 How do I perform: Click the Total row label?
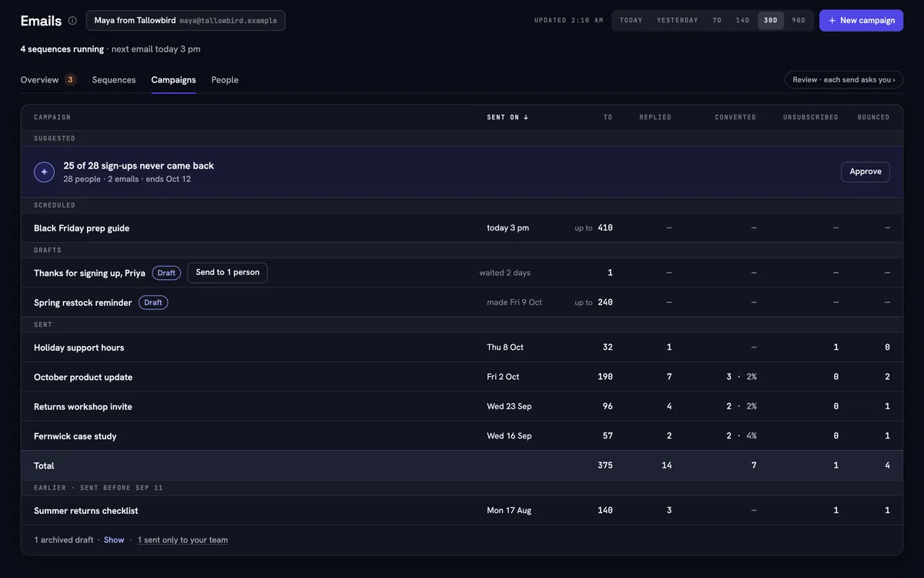(44, 466)
